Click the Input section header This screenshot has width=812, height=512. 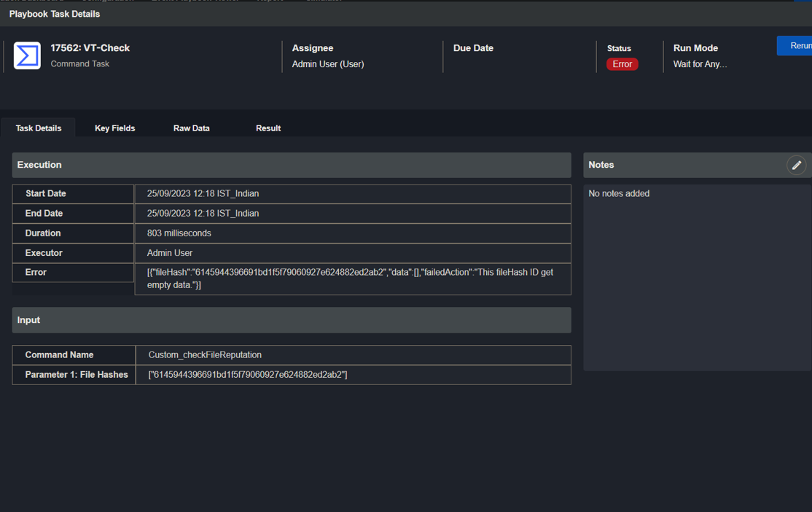(292, 320)
